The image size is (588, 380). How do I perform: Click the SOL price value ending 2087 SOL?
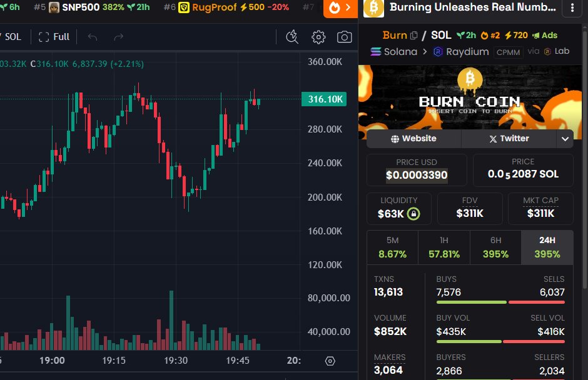tap(523, 174)
